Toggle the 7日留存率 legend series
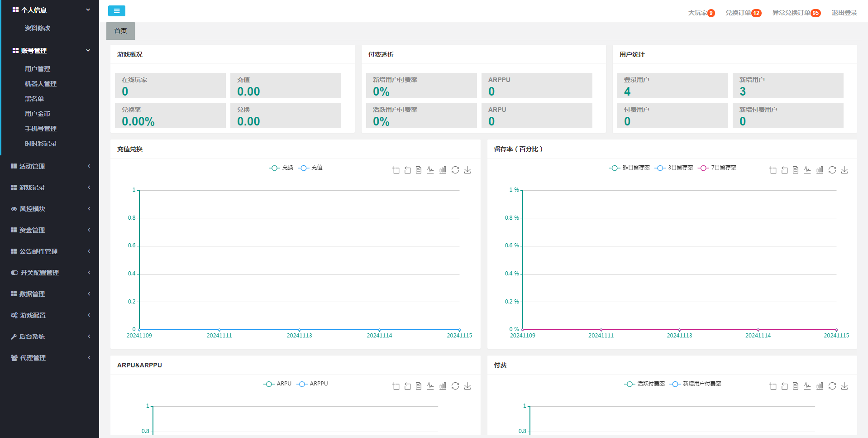The width and height of the screenshot is (868, 438). point(718,168)
